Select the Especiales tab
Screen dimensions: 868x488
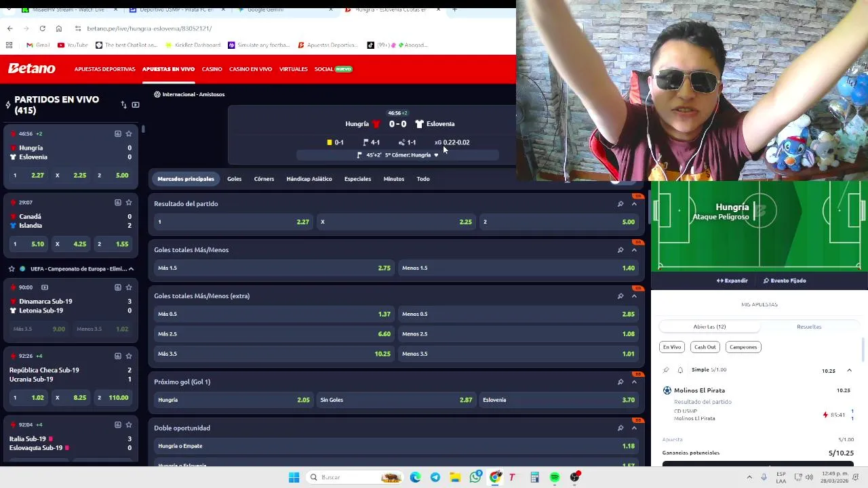(x=357, y=179)
